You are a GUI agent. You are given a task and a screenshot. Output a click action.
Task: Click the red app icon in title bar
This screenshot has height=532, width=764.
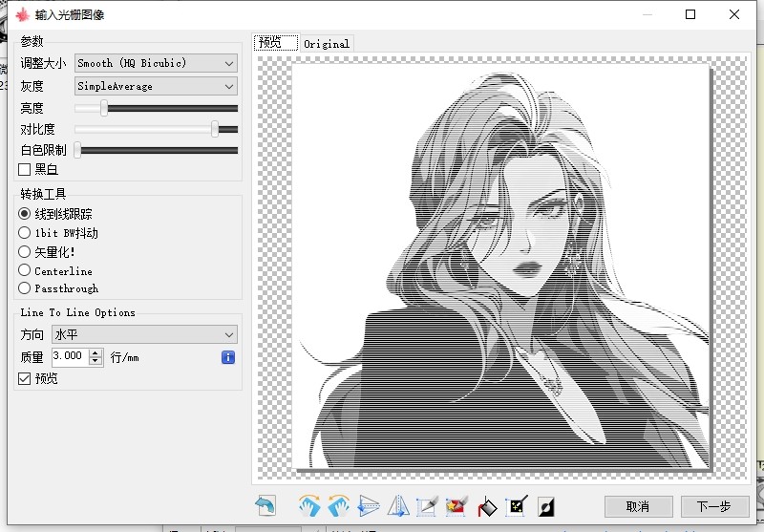[22, 14]
